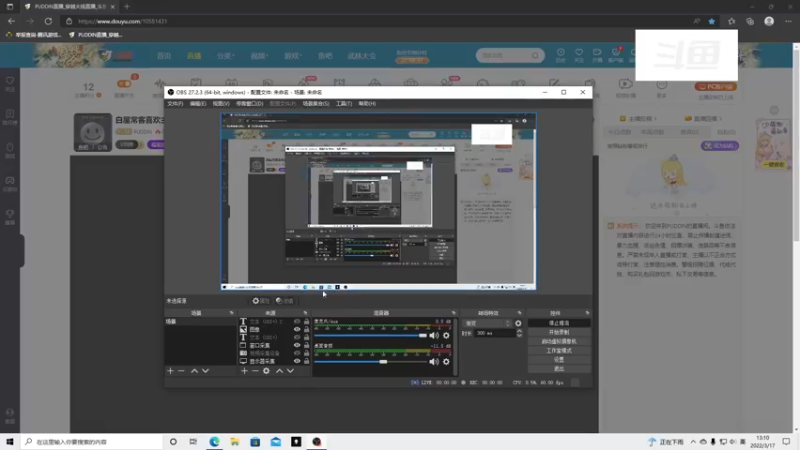The height and width of the screenshot is (450, 800).
Task: Click the 开始录制 button
Action: (x=559, y=332)
